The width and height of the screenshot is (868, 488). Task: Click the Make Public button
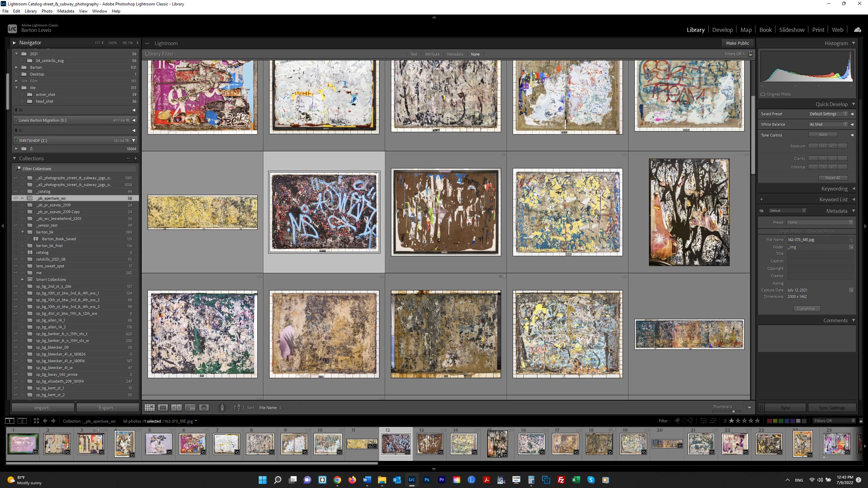click(x=737, y=43)
